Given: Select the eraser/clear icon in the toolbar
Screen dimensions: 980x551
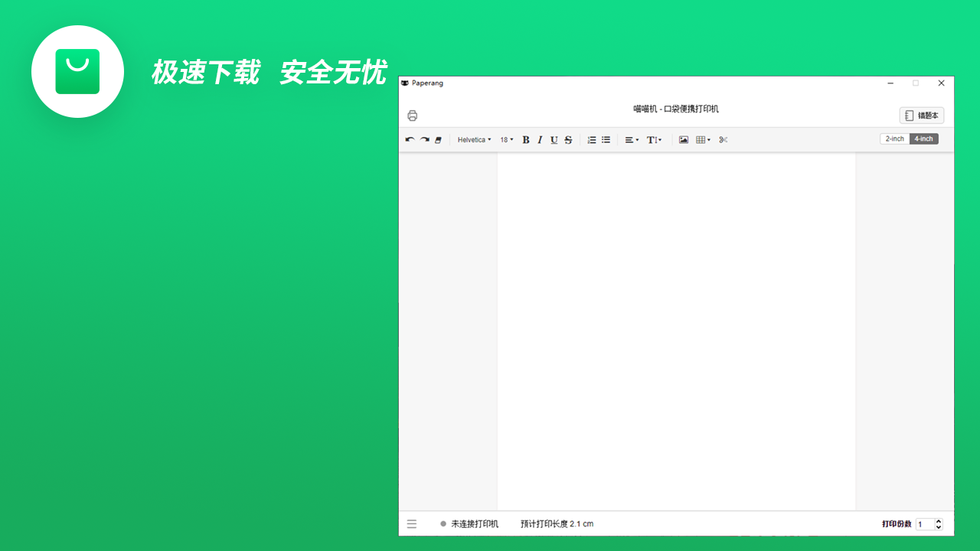Looking at the screenshot, I should [x=437, y=139].
